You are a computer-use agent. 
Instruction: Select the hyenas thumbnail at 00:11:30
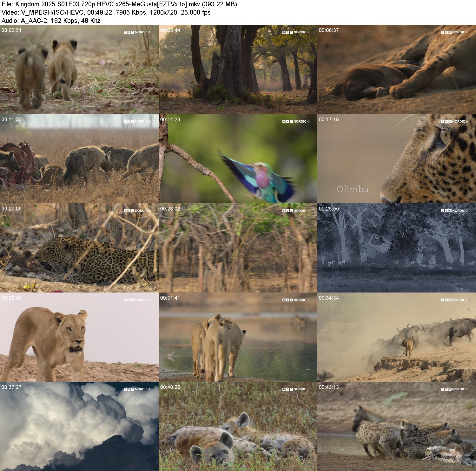(79, 158)
